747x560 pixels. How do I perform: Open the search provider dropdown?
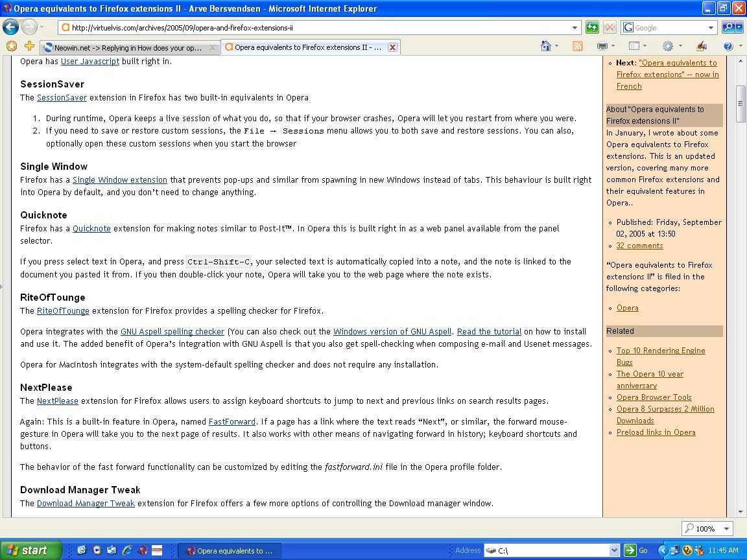[711, 28]
